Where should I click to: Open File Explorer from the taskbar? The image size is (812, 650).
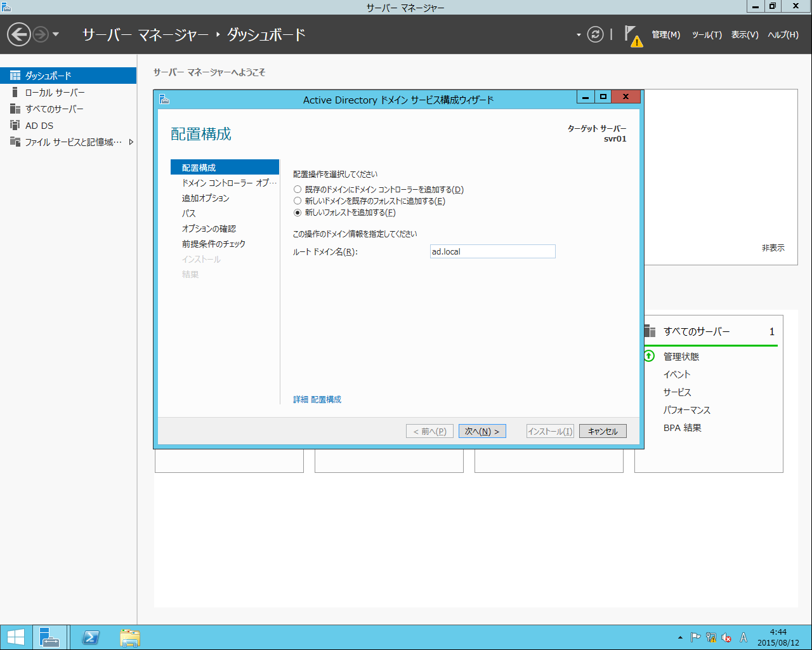[x=130, y=637]
